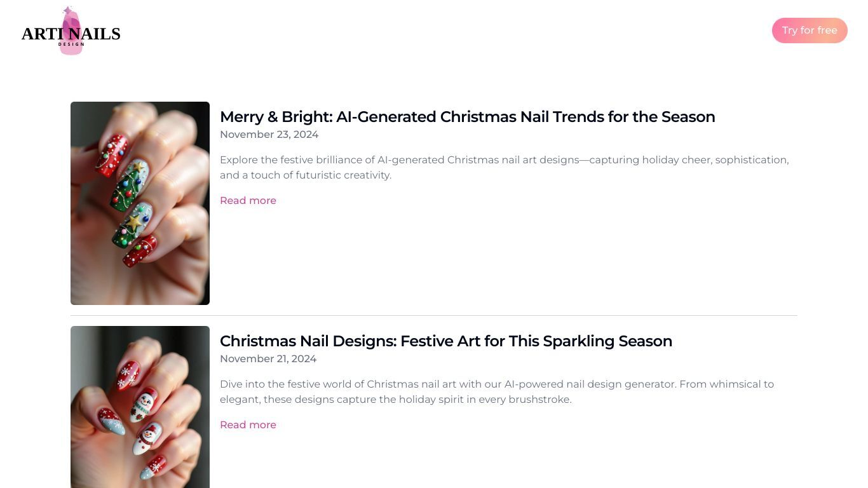Click the November 21, 2024 date
Viewport: 868px width, 488px height.
pyautogui.click(x=268, y=359)
